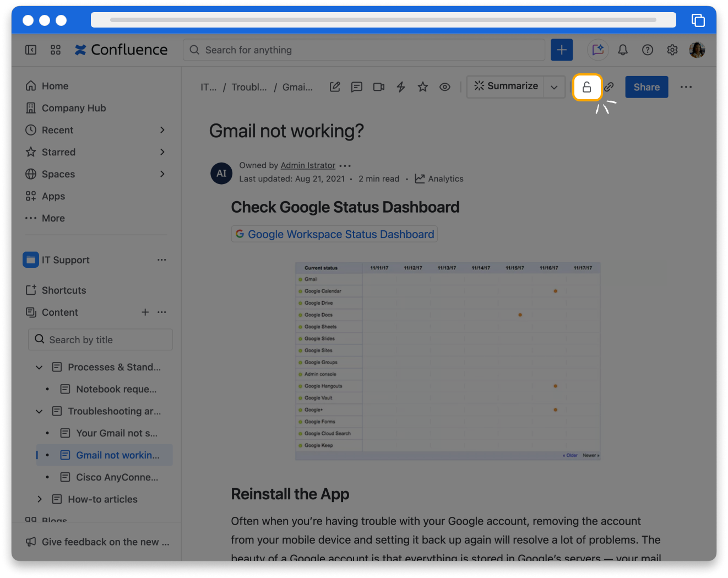
Task: Open notifications bell
Action: tap(623, 50)
